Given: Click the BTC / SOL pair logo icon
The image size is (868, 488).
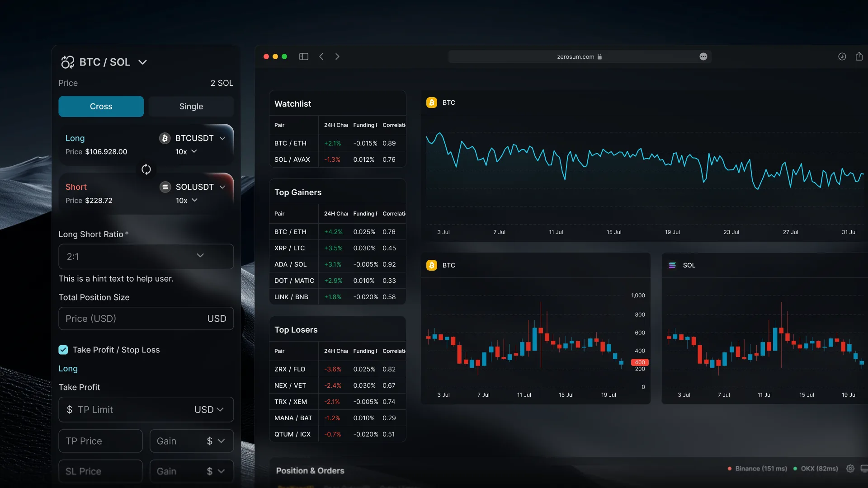Looking at the screenshot, I should click(x=68, y=62).
